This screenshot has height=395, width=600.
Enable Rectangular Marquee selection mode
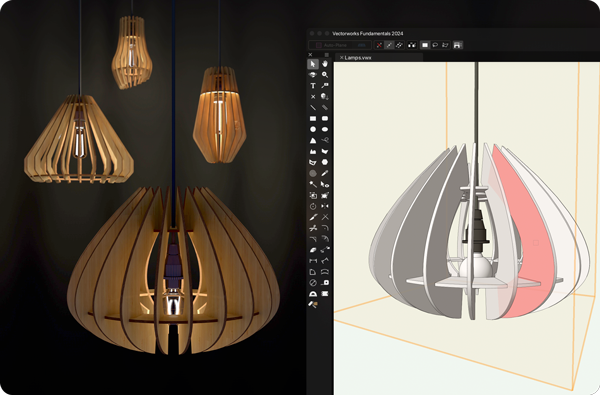(x=425, y=45)
